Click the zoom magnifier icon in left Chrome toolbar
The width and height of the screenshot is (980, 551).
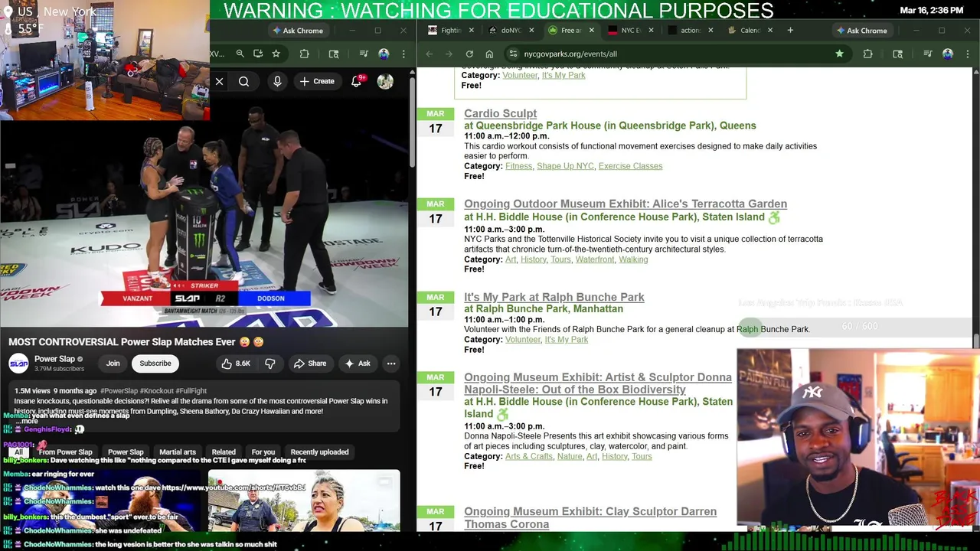240,54
